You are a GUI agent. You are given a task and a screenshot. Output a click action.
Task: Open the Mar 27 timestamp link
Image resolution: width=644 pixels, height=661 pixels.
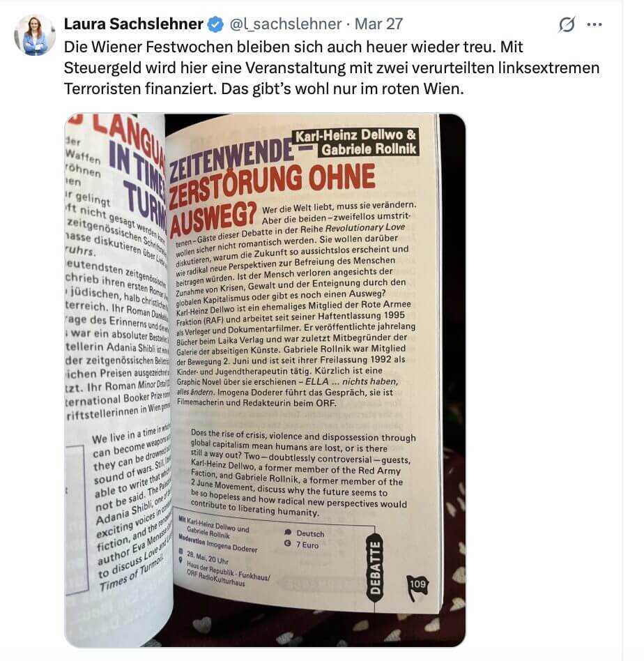(378, 24)
